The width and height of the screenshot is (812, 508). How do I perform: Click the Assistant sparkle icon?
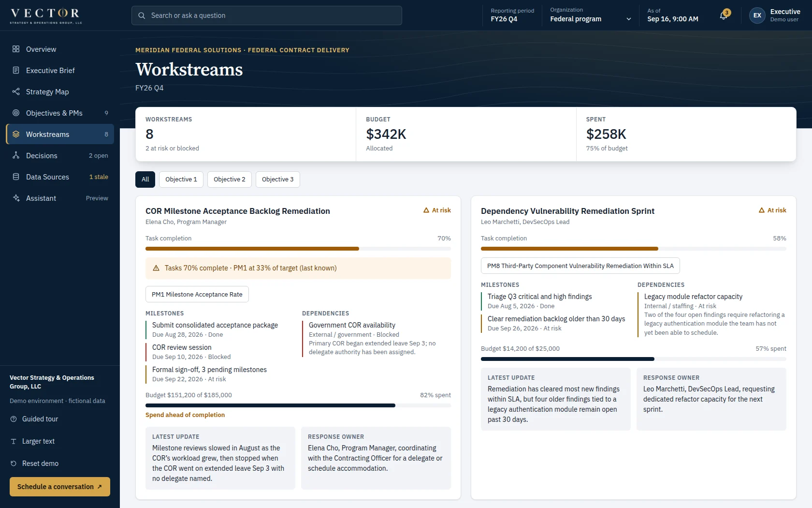tap(16, 198)
